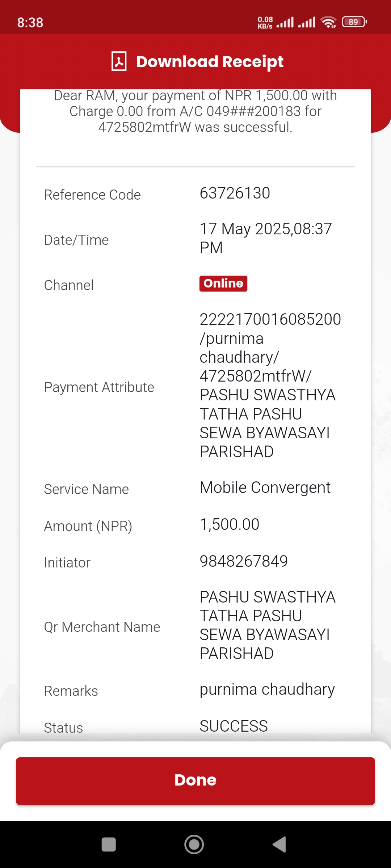This screenshot has height=868, width=391.
Task: Tap the 8:38 clock in status bar
Action: tap(30, 22)
